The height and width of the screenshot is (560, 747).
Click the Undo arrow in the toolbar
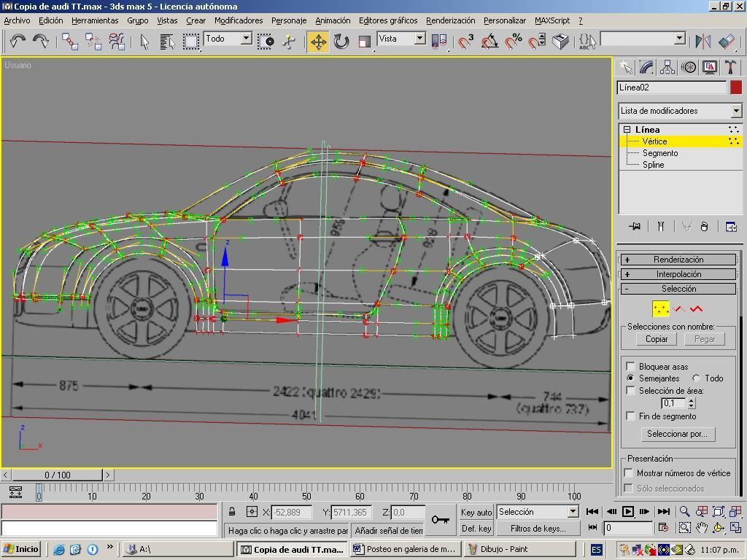coord(18,42)
